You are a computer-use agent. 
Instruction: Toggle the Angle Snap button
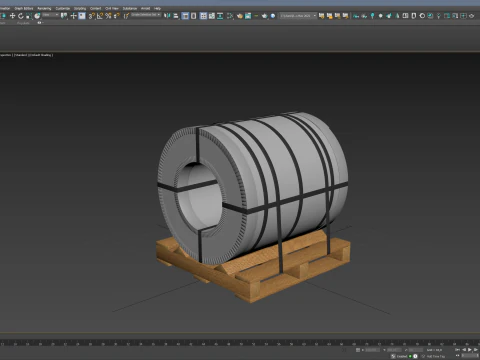click(x=100, y=16)
